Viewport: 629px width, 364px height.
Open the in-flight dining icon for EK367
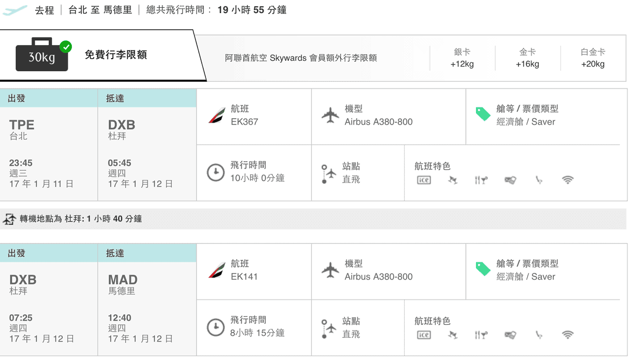[x=481, y=180]
